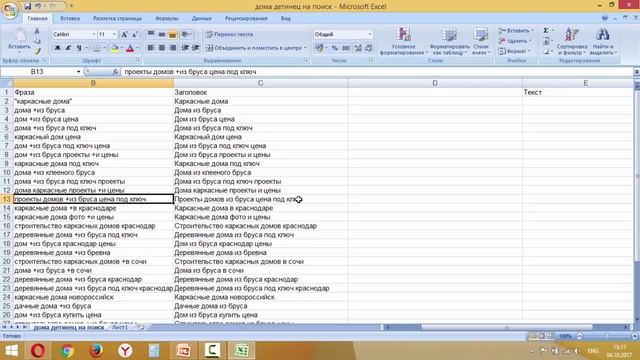Switch to the Рецензирование tab

click(246, 18)
